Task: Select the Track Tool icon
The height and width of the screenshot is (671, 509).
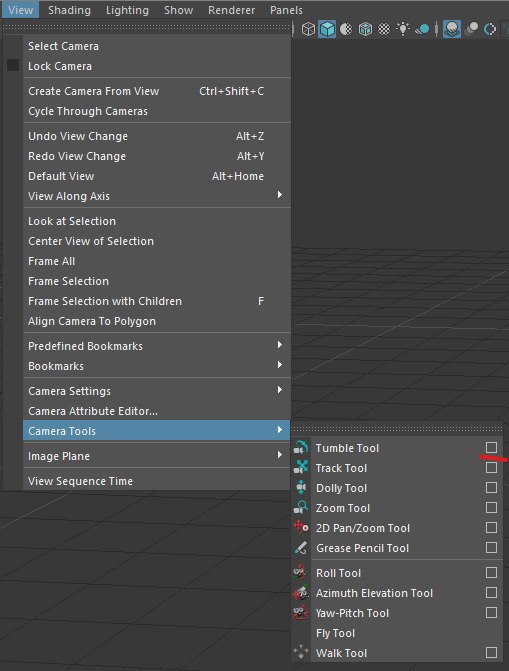Action: point(301,467)
